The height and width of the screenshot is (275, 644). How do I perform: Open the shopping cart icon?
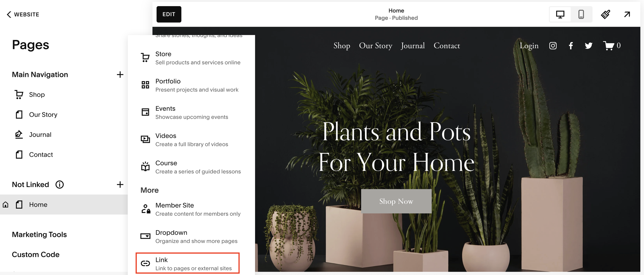click(608, 46)
